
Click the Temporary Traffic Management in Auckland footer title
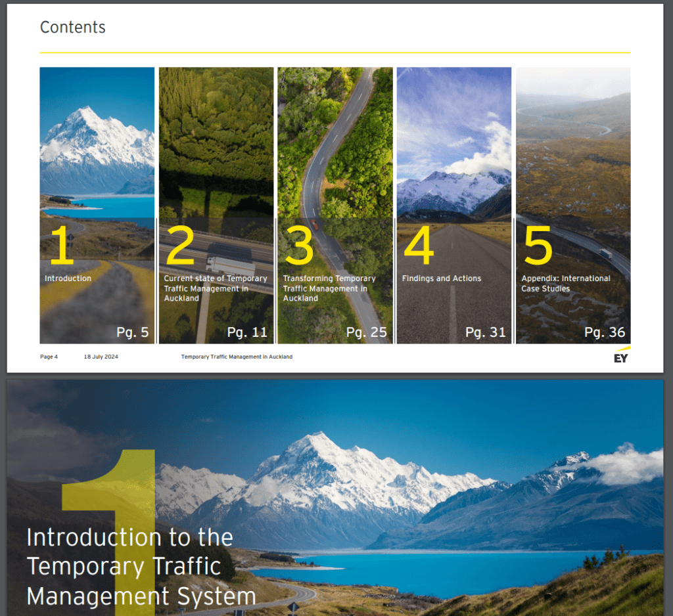237,357
